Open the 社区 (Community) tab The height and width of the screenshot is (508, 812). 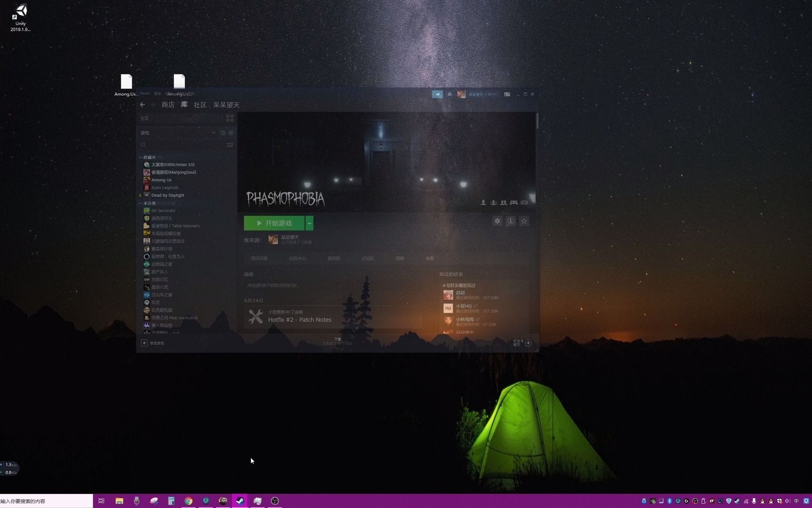click(200, 104)
